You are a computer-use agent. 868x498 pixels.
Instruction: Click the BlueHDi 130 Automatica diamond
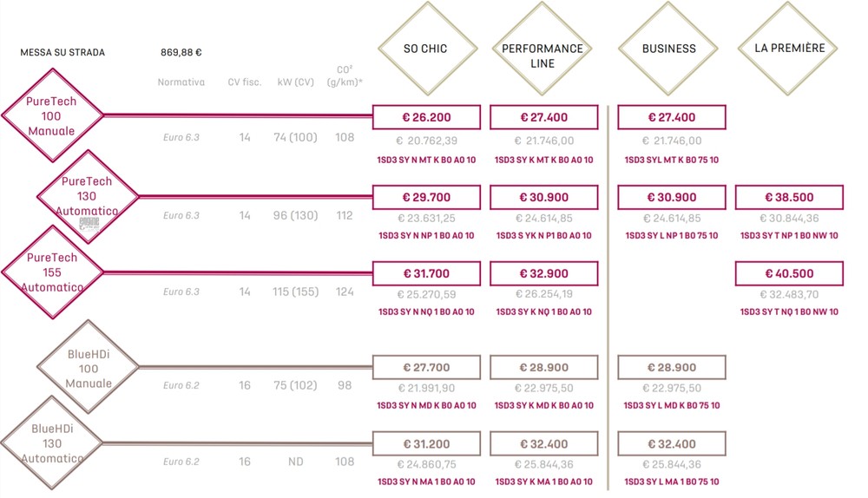(x=51, y=442)
